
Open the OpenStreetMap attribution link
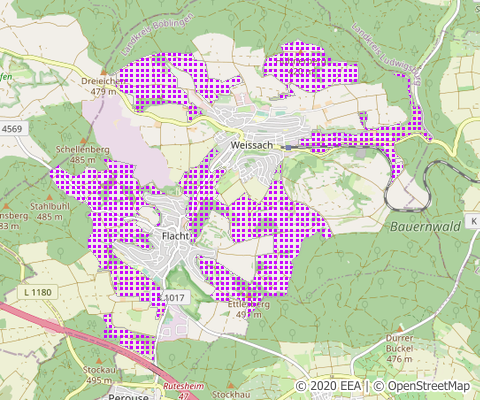(x=422, y=386)
